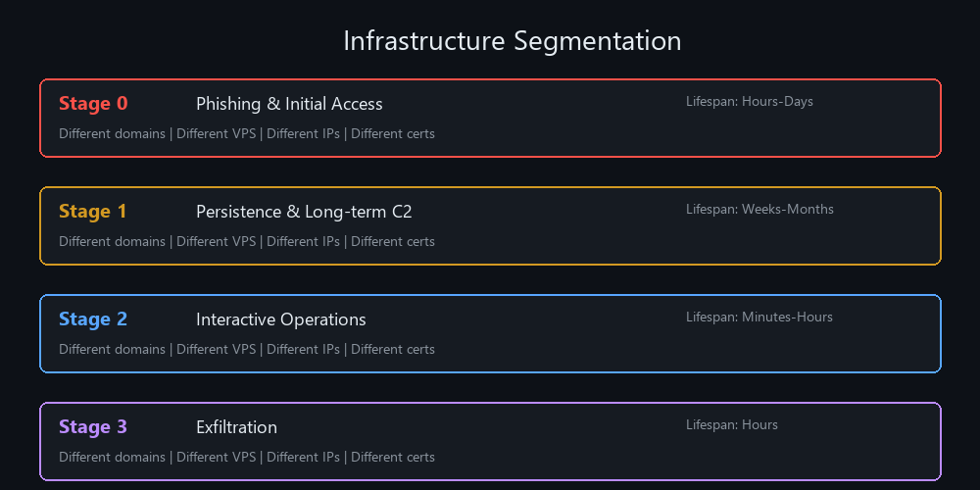Screen dimensions: 980x490
Task: Click Lifespan: Minutes-Hours text
Action: (x=759, y=317)
